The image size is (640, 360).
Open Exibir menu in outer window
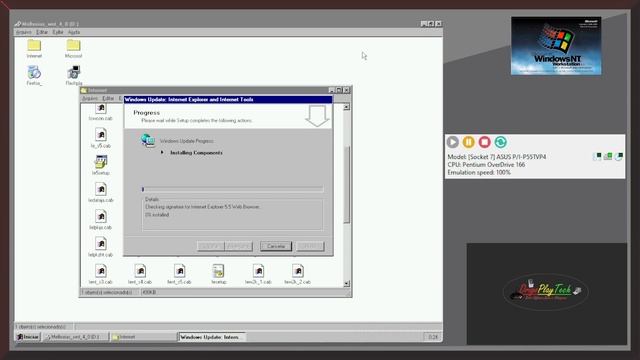click(58, 32)
